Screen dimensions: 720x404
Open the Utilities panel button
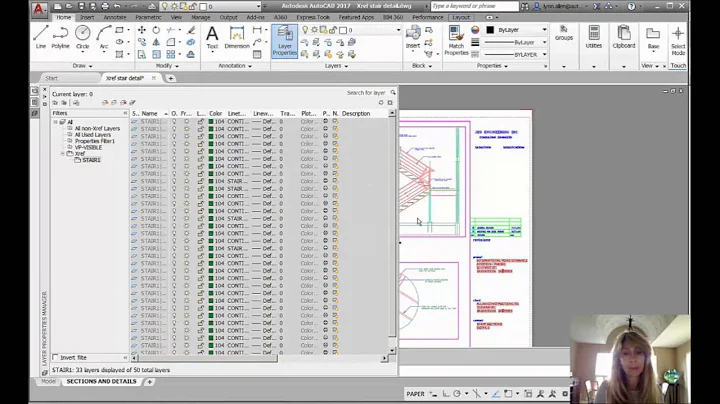point(594,37)
